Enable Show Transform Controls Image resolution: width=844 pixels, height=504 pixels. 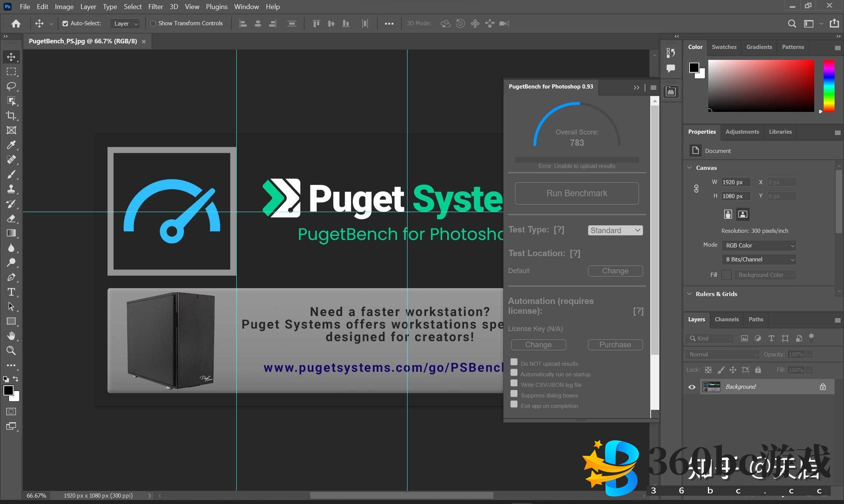(x=153, y=23)
